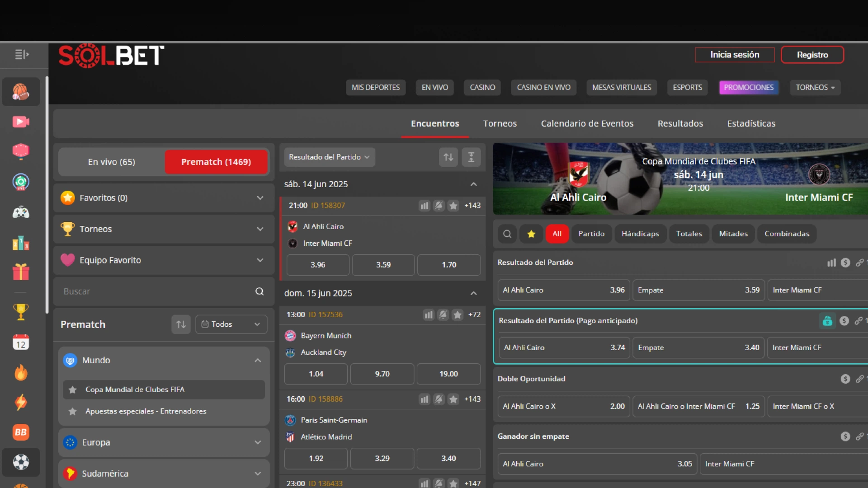Open the gift box promotions sidebar icon
Screen dimensions: 868x488
21,272
